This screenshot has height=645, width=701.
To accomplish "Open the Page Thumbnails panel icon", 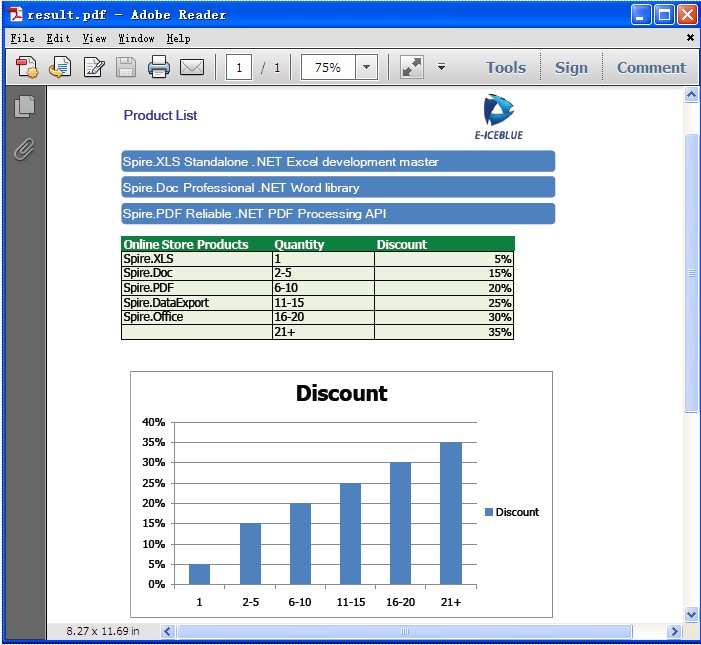I will (24, 106).
